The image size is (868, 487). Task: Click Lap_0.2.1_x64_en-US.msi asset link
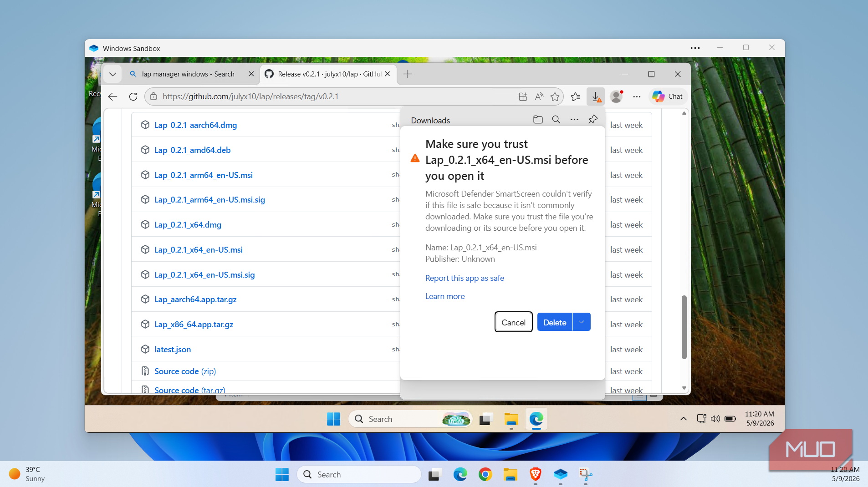point(198,250)
